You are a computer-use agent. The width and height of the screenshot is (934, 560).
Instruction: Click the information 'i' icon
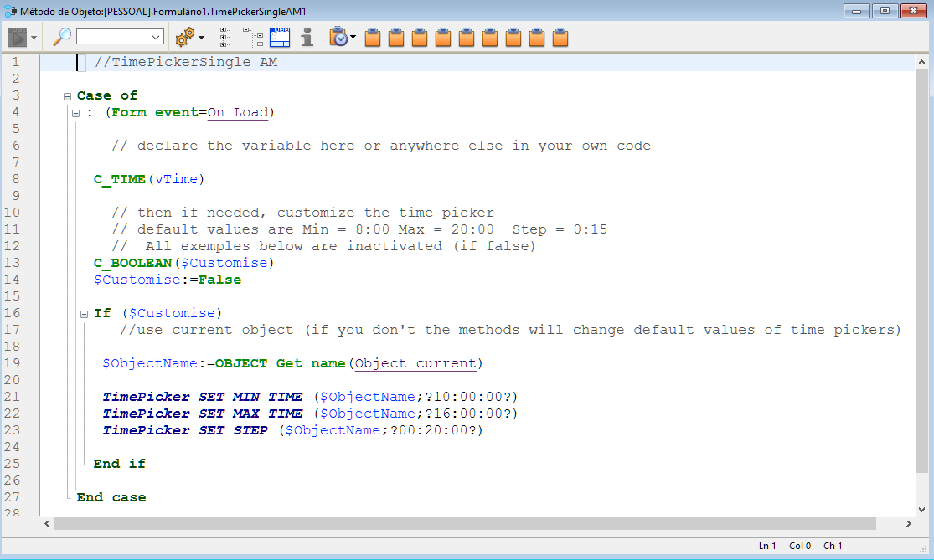pyautogui.click(x=307, y=37)
